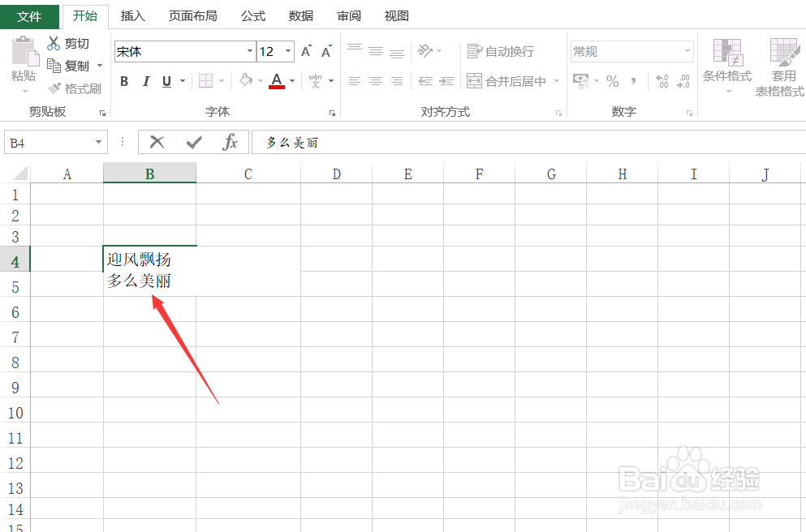806x532 pixels.
Task: Toggle italic formatting
Action: pyautogui.click(x=146, y=81)
